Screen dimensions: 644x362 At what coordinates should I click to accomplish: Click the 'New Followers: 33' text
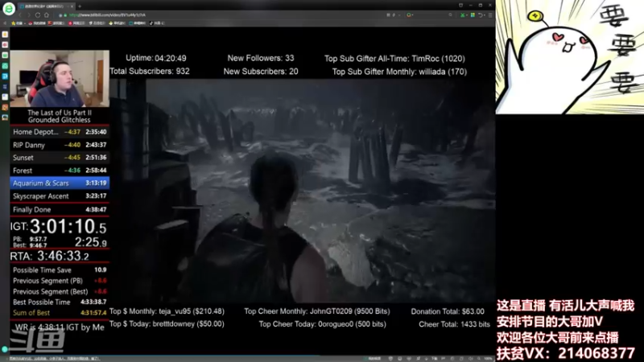261,58
